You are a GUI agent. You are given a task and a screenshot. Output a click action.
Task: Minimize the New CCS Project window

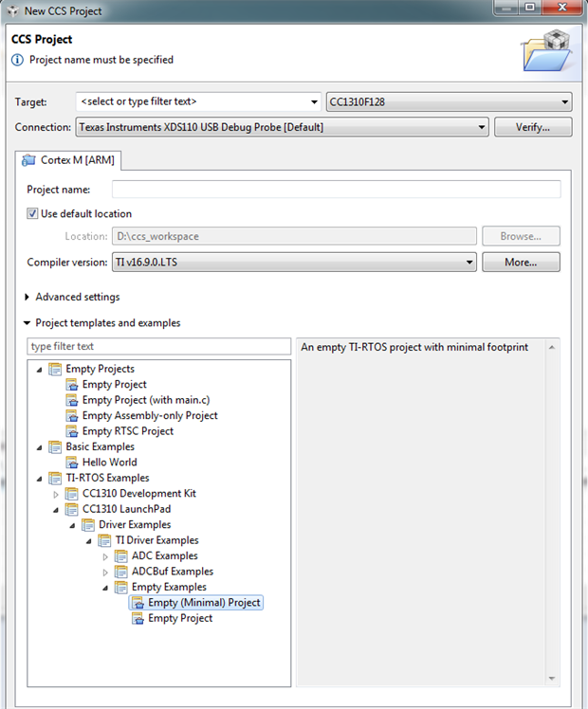tap(506, 9)
